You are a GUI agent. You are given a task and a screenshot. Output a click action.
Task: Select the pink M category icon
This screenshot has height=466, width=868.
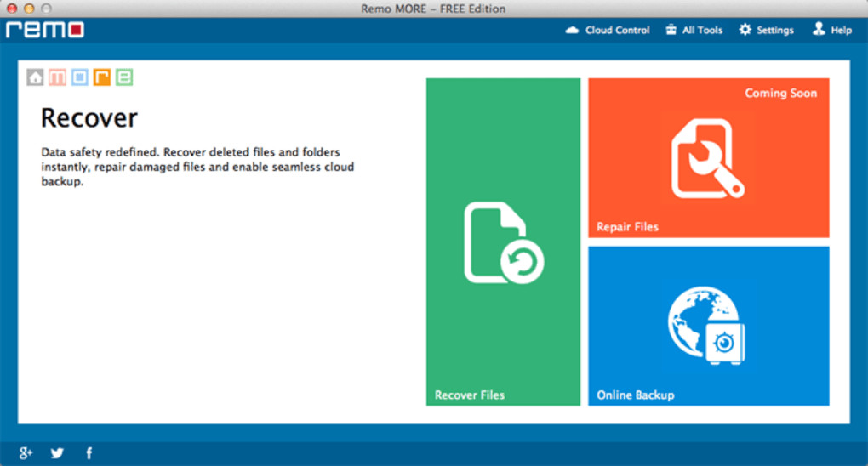point(57,77)
